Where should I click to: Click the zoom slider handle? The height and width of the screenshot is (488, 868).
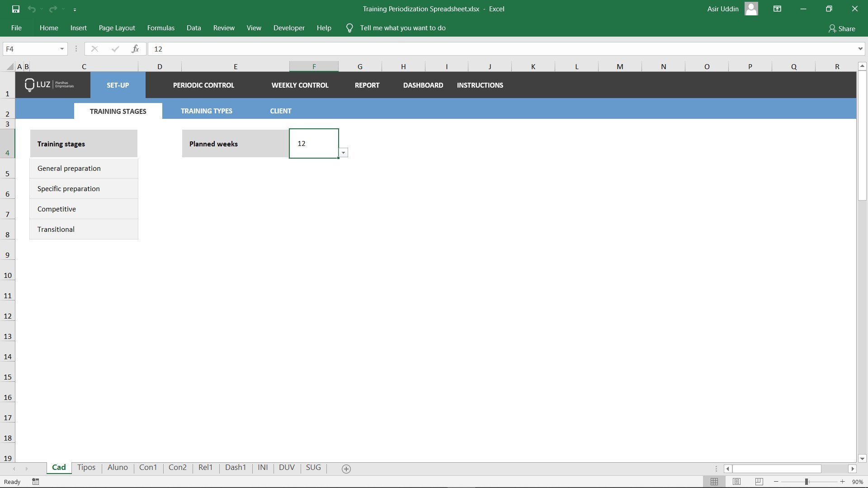click(807, 482)
